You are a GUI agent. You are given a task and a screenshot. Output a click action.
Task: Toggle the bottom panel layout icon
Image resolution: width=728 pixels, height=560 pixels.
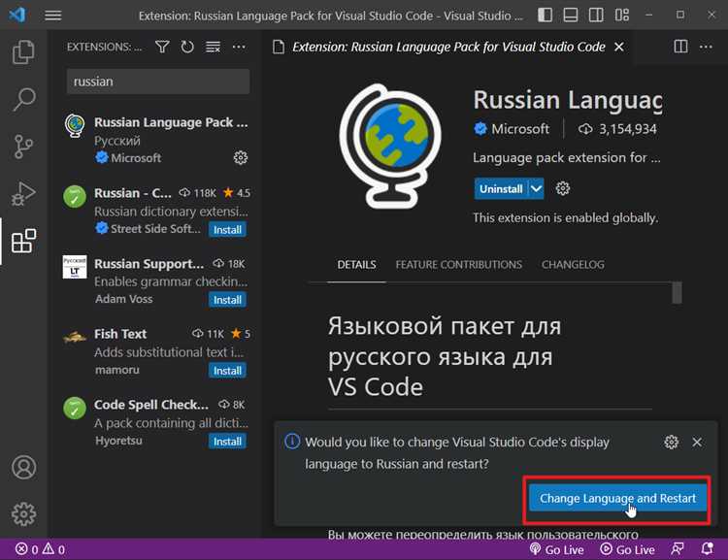571,16
